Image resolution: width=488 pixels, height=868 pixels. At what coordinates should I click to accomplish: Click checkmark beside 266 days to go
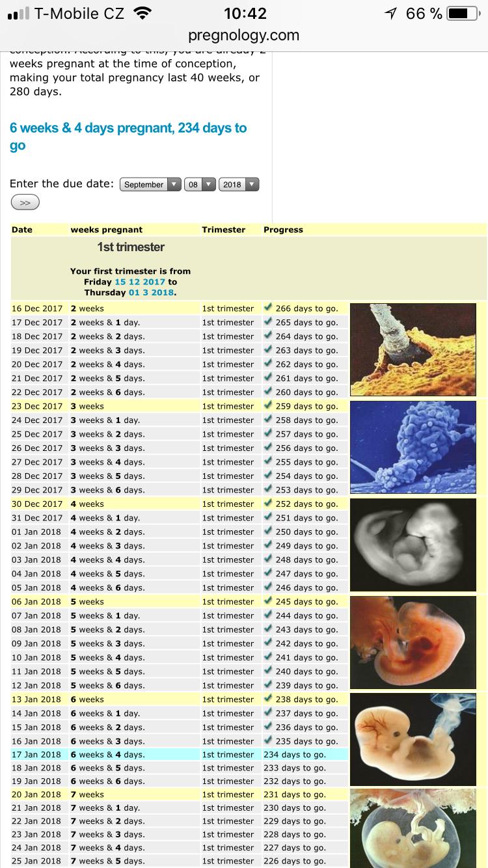[x=268, y=308]
